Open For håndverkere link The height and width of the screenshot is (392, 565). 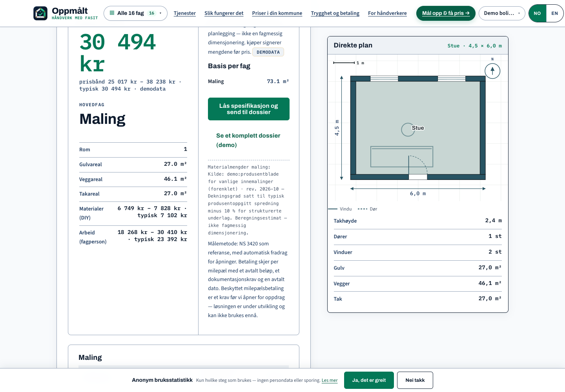coord(387,13)
